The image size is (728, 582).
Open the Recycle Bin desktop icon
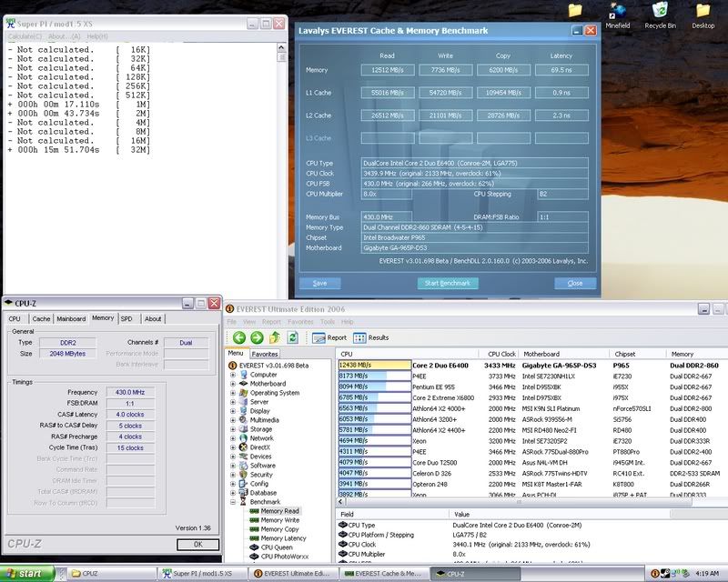661,16
